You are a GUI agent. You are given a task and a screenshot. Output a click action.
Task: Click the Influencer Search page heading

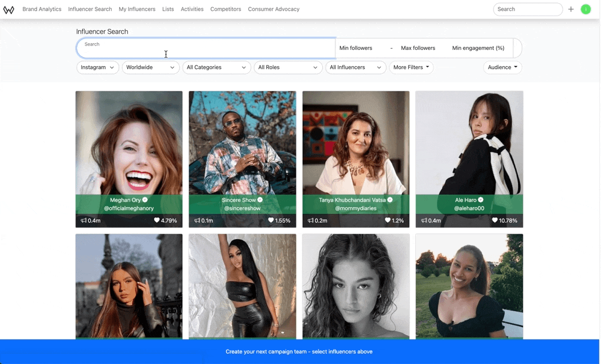pyautogui.click(x=102, y=31)
